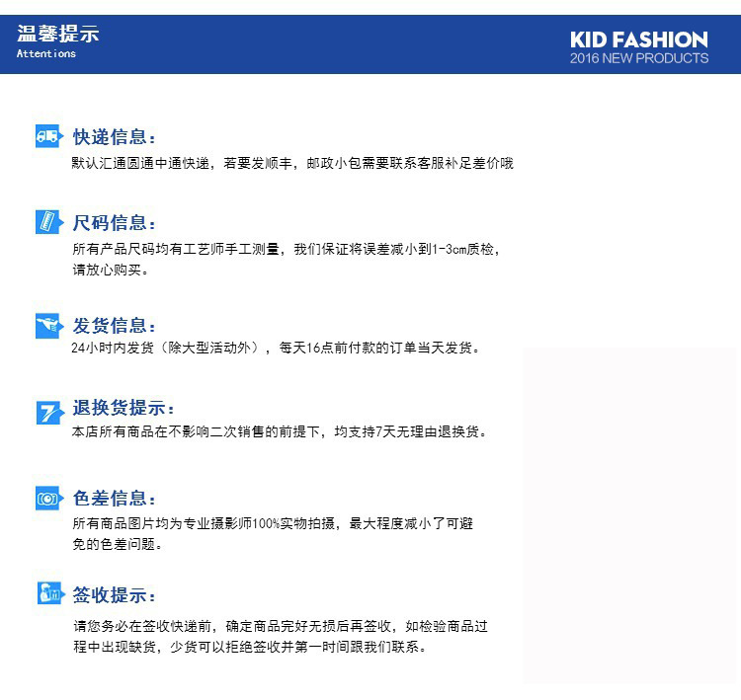Viewport: 741px width, 700px height.
Task: Click the 24小时内发货 shipping description
Action: [x=275, y=348]
